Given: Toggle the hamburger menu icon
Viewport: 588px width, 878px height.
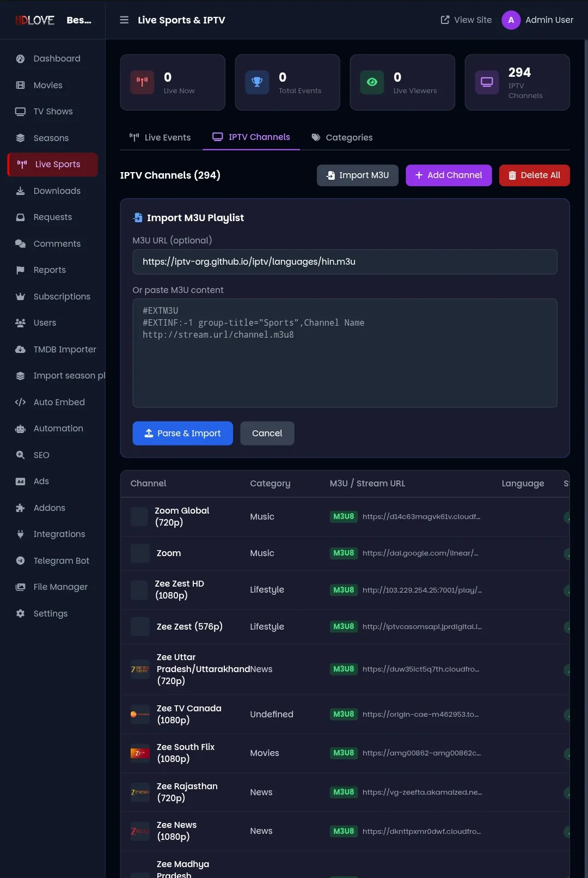Looking at the screenshot, I should [124, 20].
